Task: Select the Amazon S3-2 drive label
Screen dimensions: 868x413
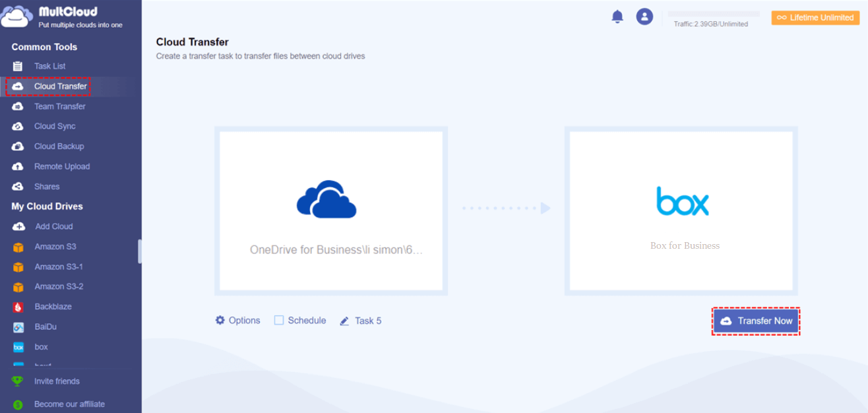Action: pos(59,287)
